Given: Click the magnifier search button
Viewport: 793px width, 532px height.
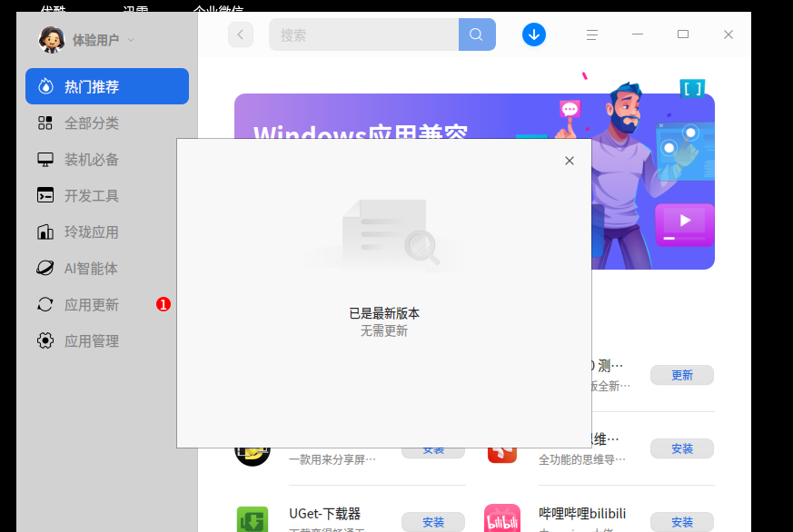Looking at the screenshot, I should pos(477,34).
